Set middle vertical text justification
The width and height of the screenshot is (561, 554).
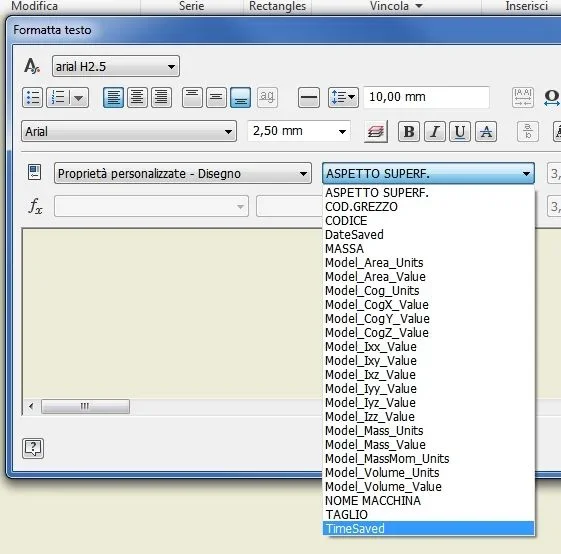point(216,97)
